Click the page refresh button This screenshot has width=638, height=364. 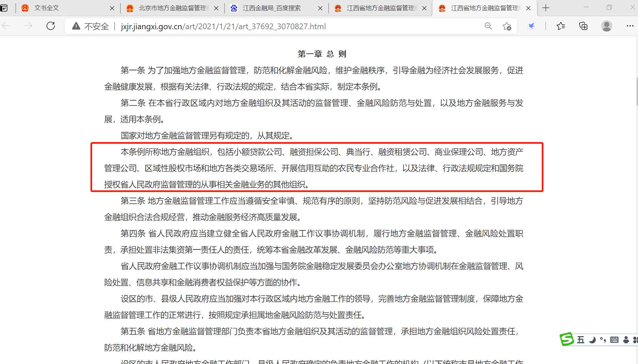tap(51, 26)
